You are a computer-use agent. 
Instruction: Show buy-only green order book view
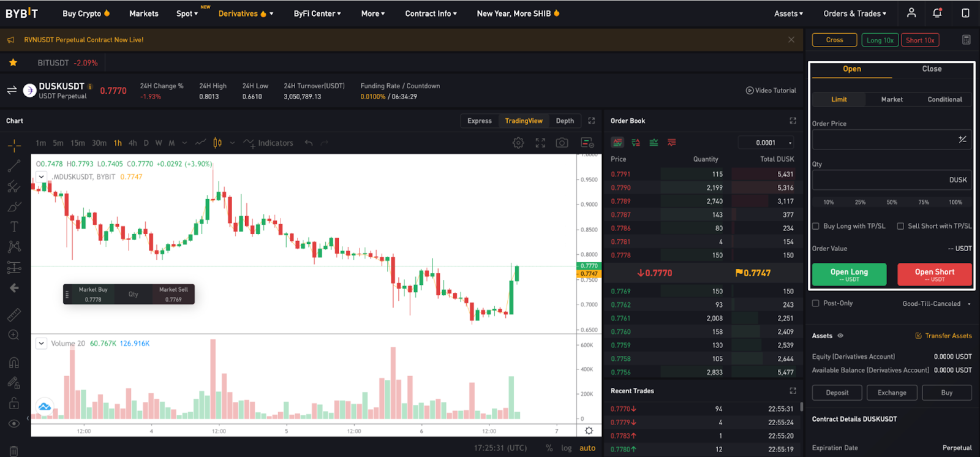654,143
